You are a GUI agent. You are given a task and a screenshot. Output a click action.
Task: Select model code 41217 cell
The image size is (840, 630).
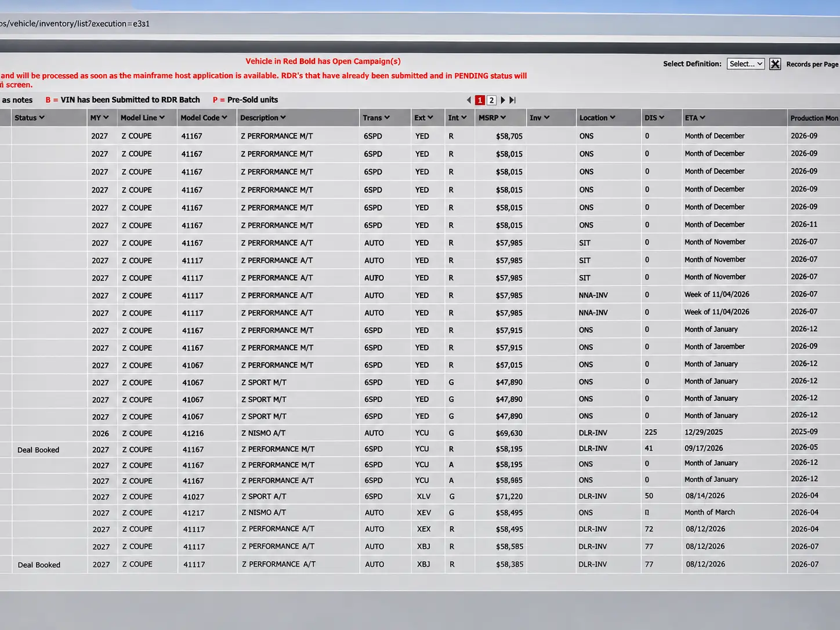point(194,513)
